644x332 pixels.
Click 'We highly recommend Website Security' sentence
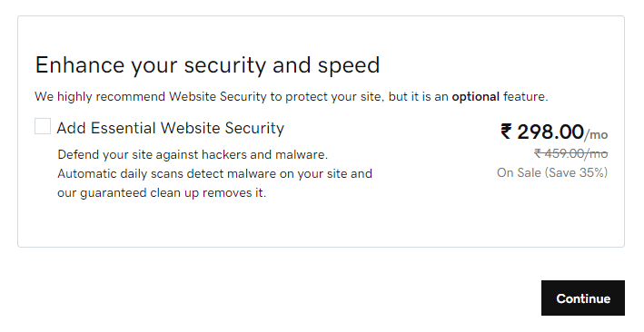pyautogui.click(x=292, y=96)
